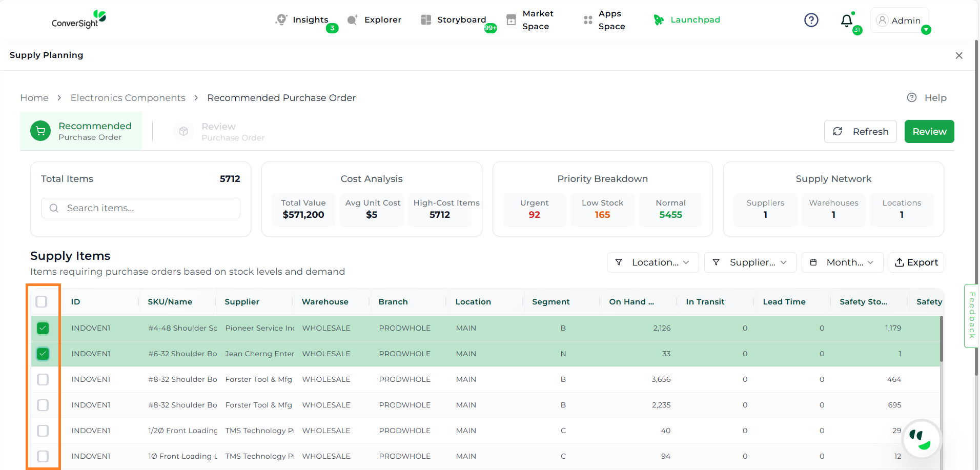Viewport: 980px width, 470px height.
Task: Click the Export upload icon
Action: [x=899, y=262]
